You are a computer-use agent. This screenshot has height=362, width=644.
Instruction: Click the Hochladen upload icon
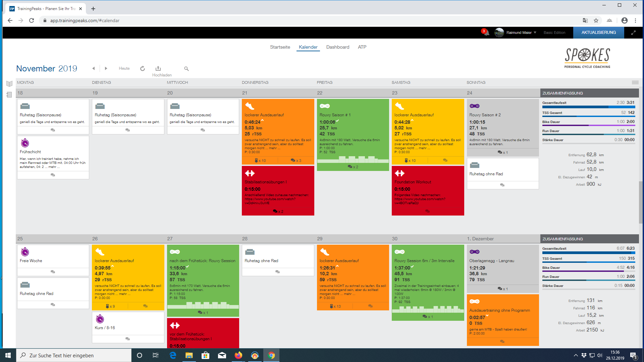[158, 68]
